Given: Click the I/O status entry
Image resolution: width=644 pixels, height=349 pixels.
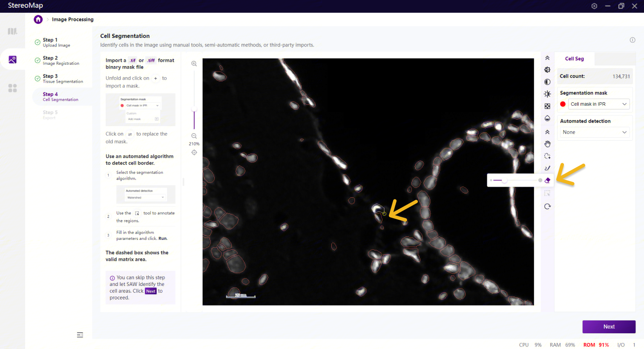Looking at the screenshot, I should (x=626, y=345).
